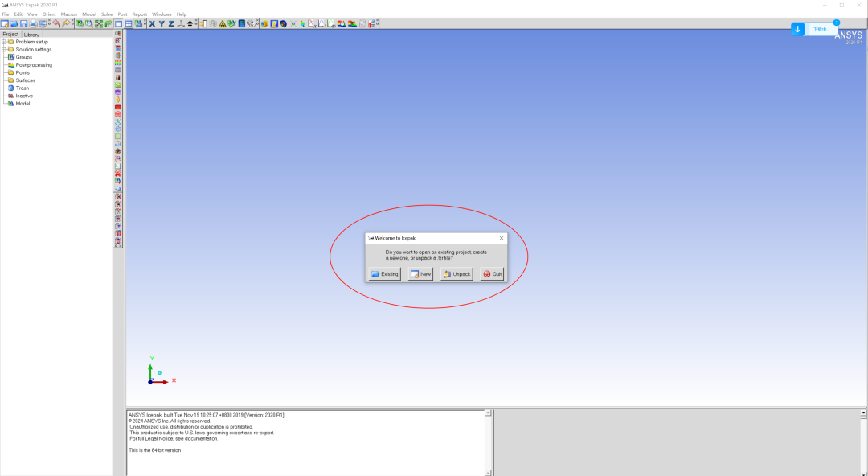Create a block with the red cube icon
Image resolution: width=868 pixels, height=476 pixels.
[x=118, y=114]
